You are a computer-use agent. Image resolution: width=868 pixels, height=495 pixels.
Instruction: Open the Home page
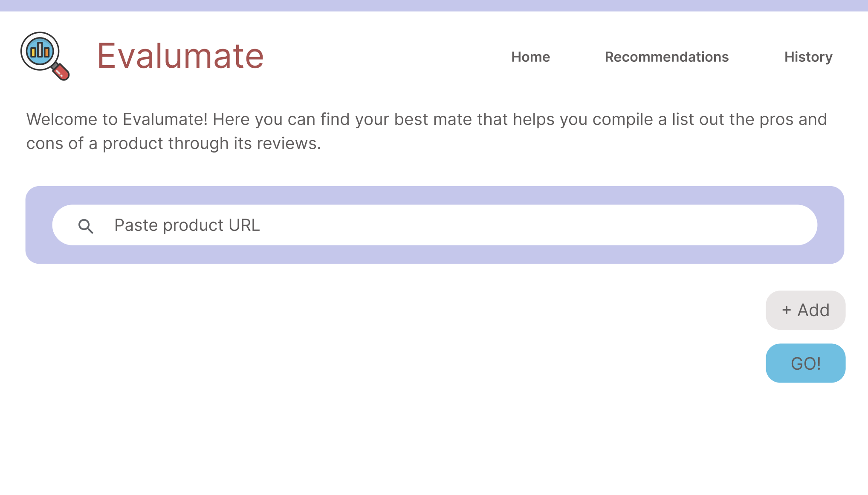530,57
